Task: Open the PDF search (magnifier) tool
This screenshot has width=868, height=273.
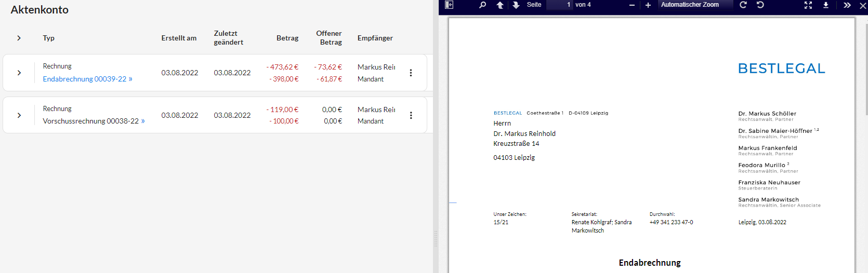Action: [x=483, y=5]
